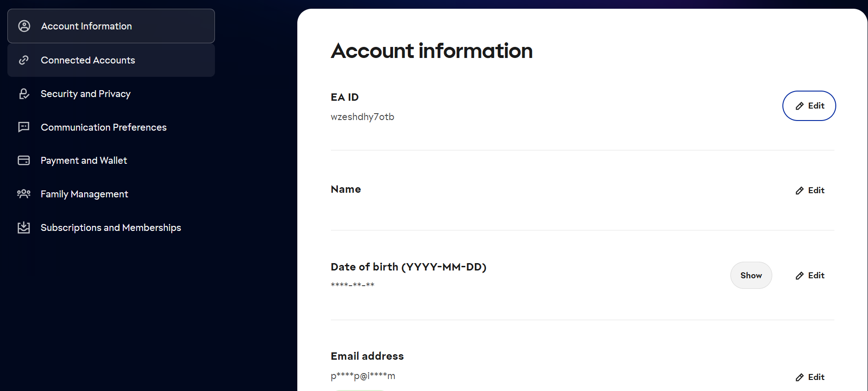
Task: Click the Security and Privacy icon
Action: tap(24, 94)
